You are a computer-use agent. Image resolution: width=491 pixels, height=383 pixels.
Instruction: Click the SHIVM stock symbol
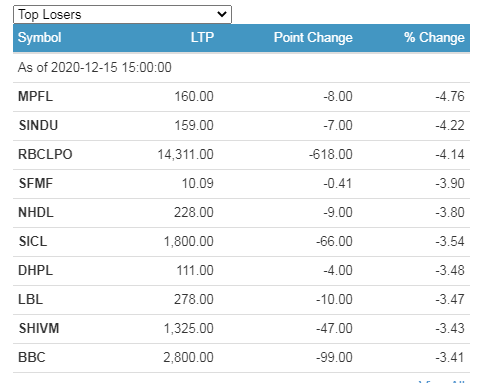pos(39,329)
